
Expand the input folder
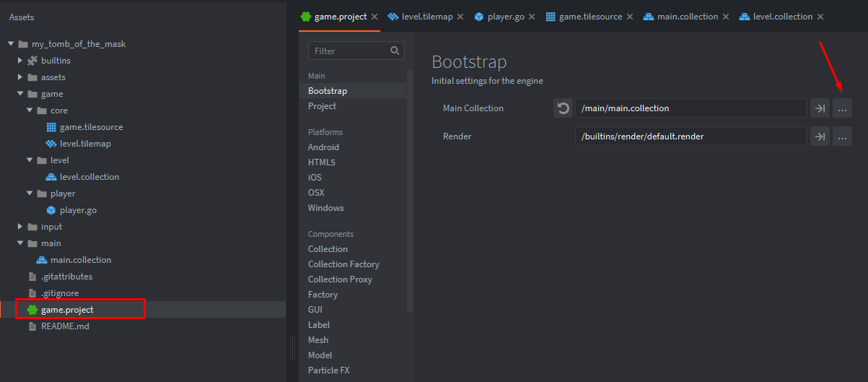point(21,227)
